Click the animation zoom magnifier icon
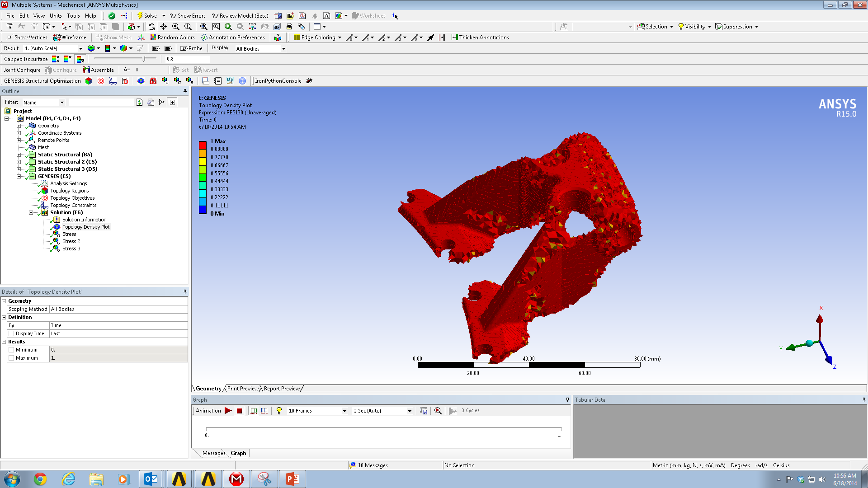 [438, 411]
